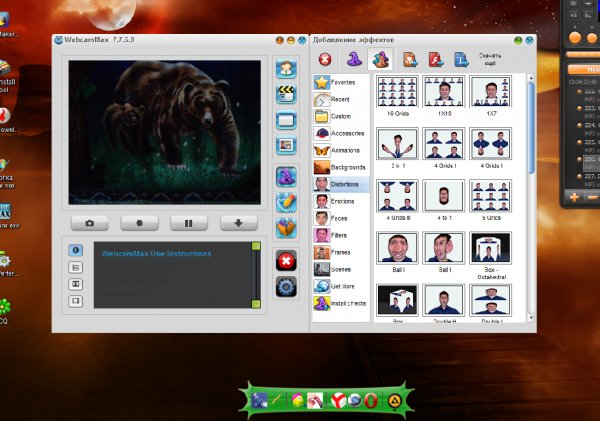This screenshot has width=600, height=421.
Task: Show the list tab in bottom panel
Action: (75, 267)
